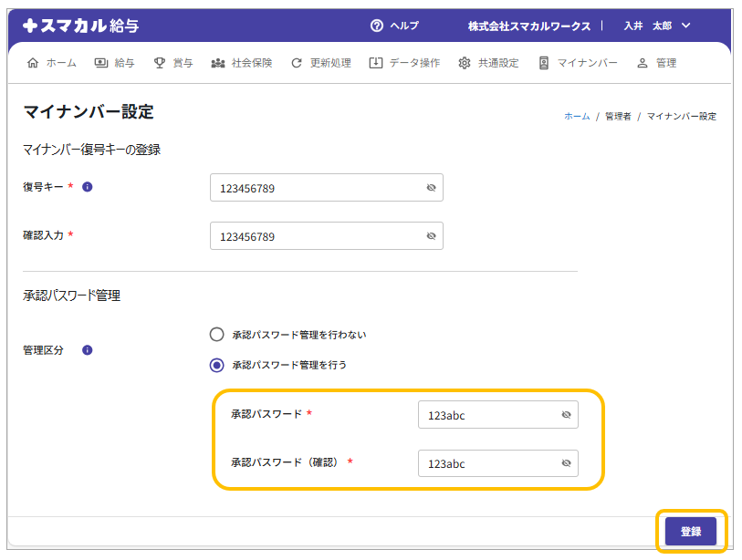Open the 給与 menu
742x560 pixels.
coord(115,63)
